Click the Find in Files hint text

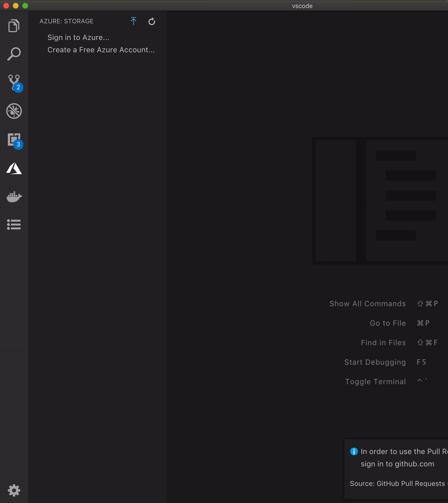pos(383,343)
